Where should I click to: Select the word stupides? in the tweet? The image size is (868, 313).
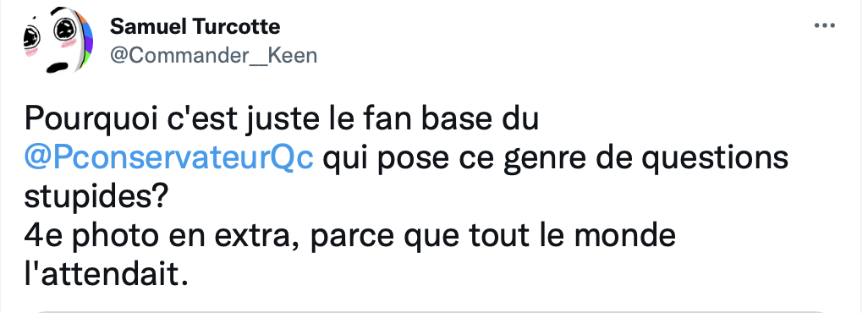tap(96, 198)
